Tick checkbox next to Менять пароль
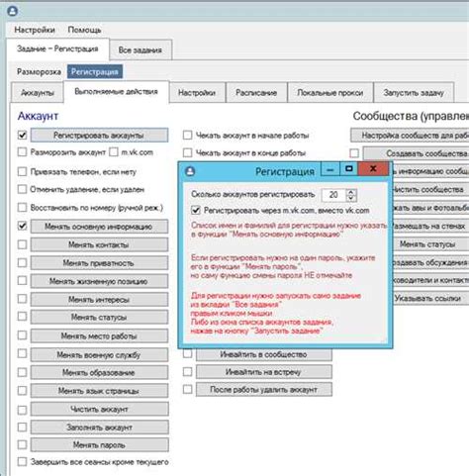The width and height of the screenshot is (469, 476). click(22, 444)
